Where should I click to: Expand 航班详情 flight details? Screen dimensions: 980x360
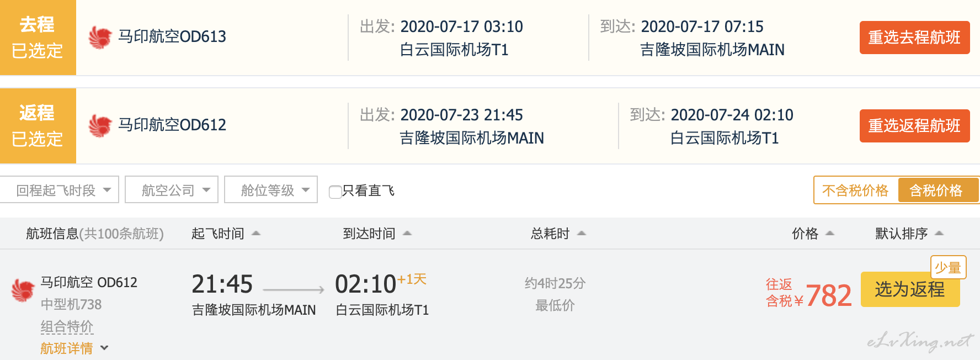click(74, 348)
